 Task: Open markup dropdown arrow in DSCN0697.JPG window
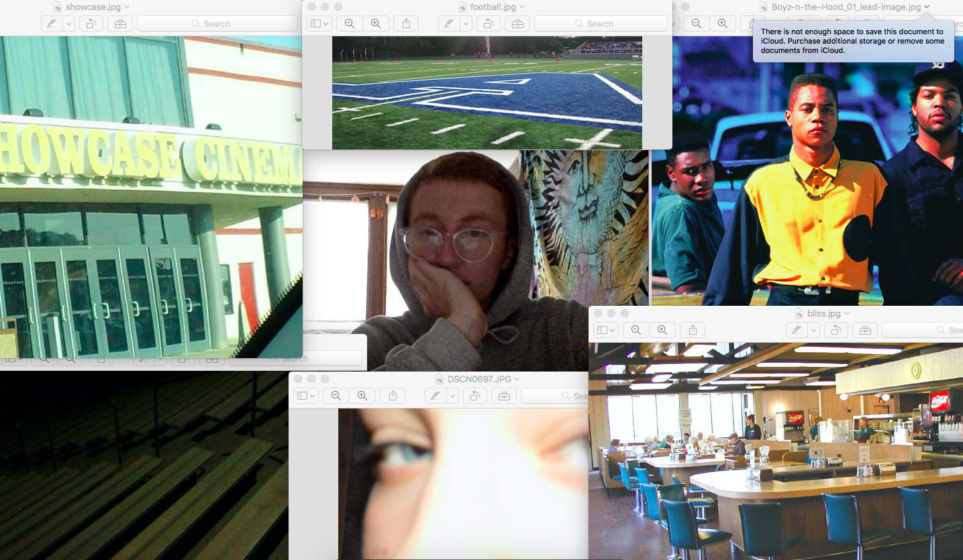coord(453,396)
